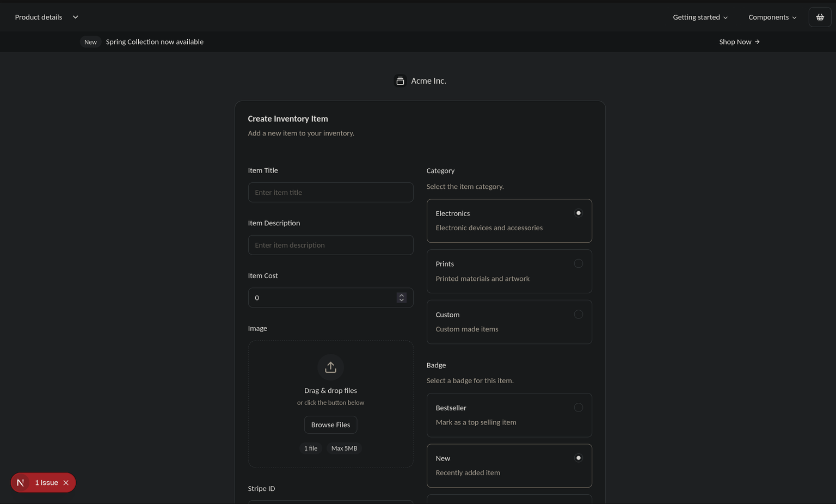Select the Bestseller badge radio button
Screen dimensions: 836x504
pyautogui.click(x=579, y=407)
